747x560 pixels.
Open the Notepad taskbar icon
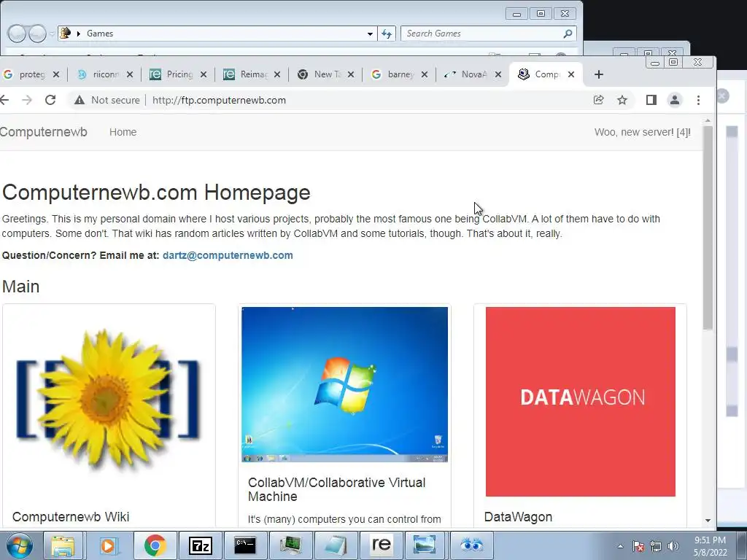coord(336,545)
